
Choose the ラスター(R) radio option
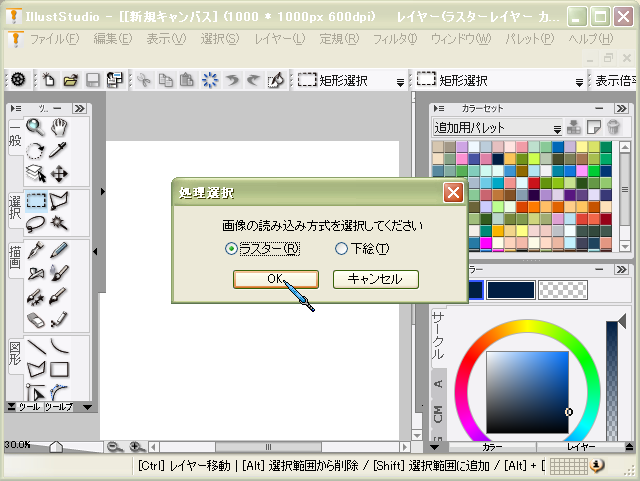[x=262, y=248]
